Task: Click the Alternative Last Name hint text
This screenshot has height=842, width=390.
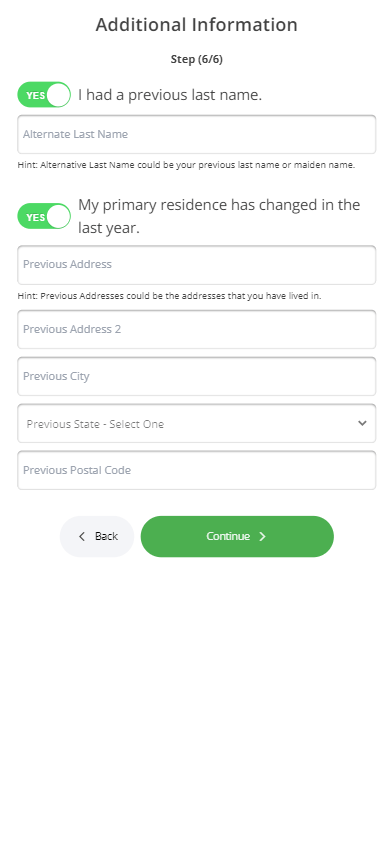Action: click(x=186, y=165)
